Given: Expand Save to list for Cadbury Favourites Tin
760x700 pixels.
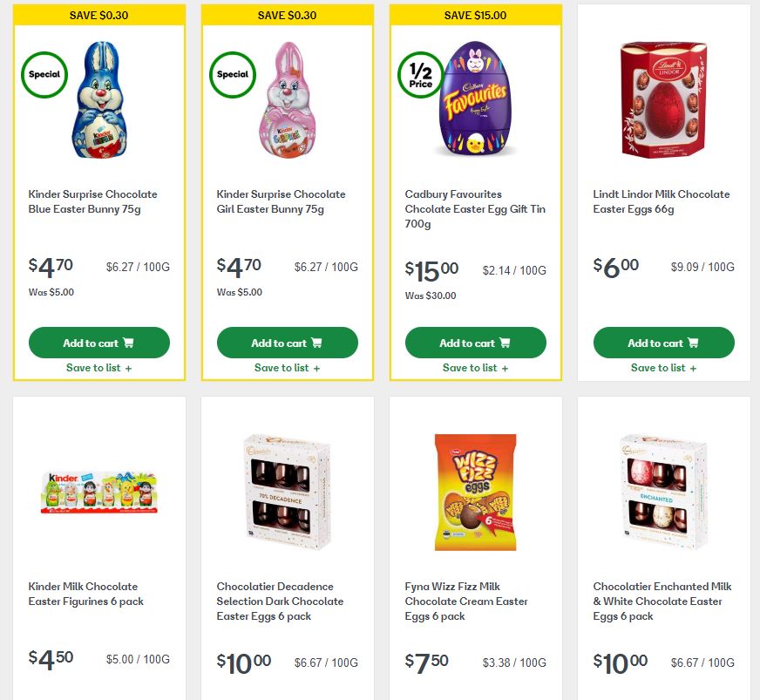Looking at the screenshot, I should (475, 368).
